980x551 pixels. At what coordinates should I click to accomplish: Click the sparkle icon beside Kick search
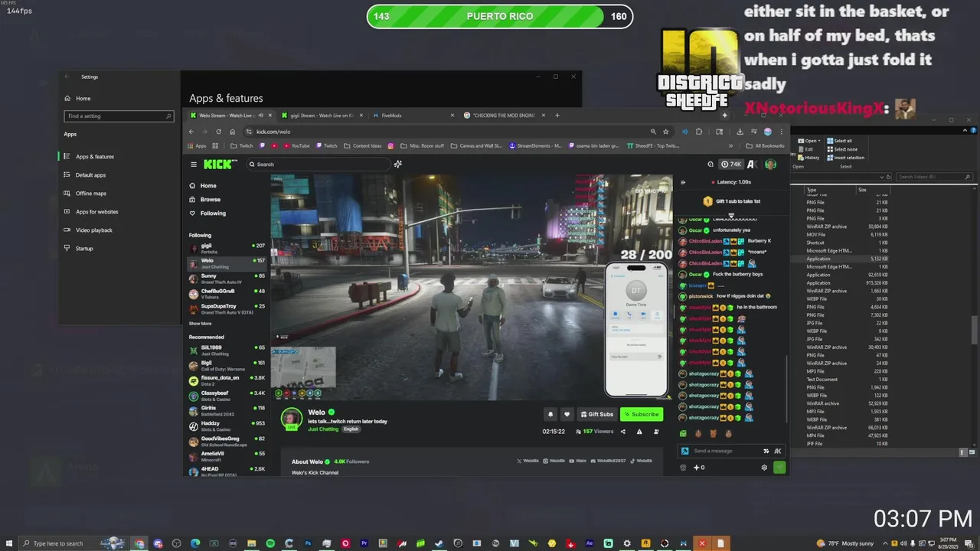[397, 164]
